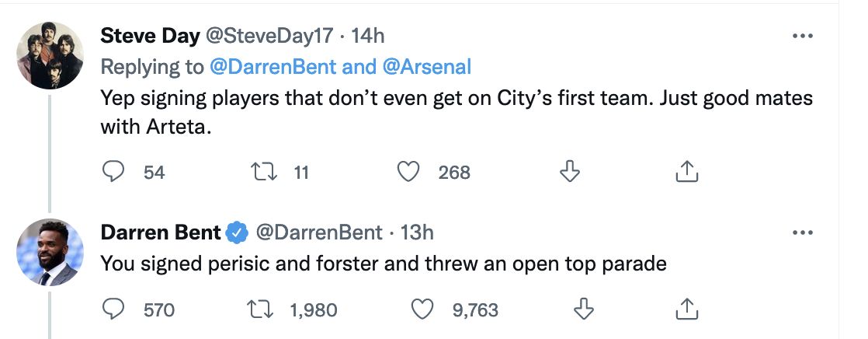868x339 pixels.
Task: Like Steve Day's tweet with 268 likes
Action: (x=408, y=172)
